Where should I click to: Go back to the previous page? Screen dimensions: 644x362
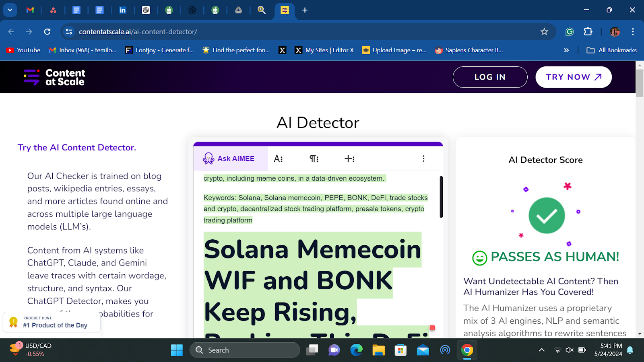[x=11, y=32]
